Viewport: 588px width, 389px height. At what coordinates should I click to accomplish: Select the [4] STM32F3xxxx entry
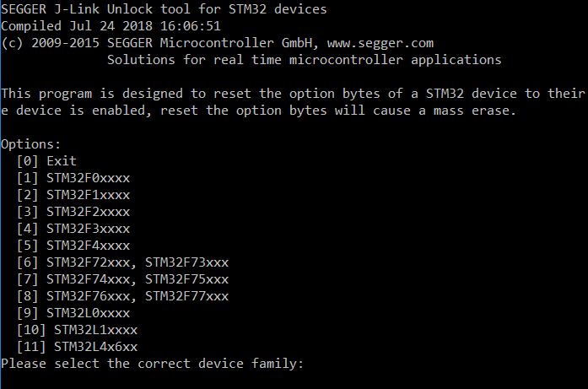tap(73, 228)
